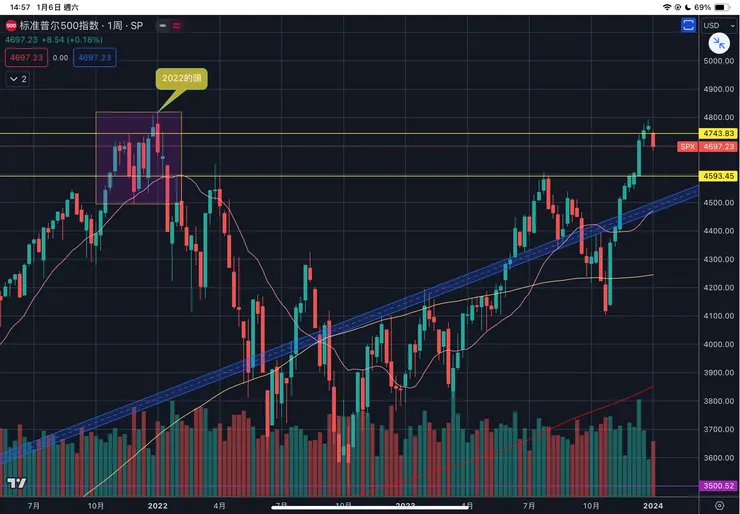The image size is (740, 514).
Task: Click the yellow 4743.83 price label
Action: [716, 133]
